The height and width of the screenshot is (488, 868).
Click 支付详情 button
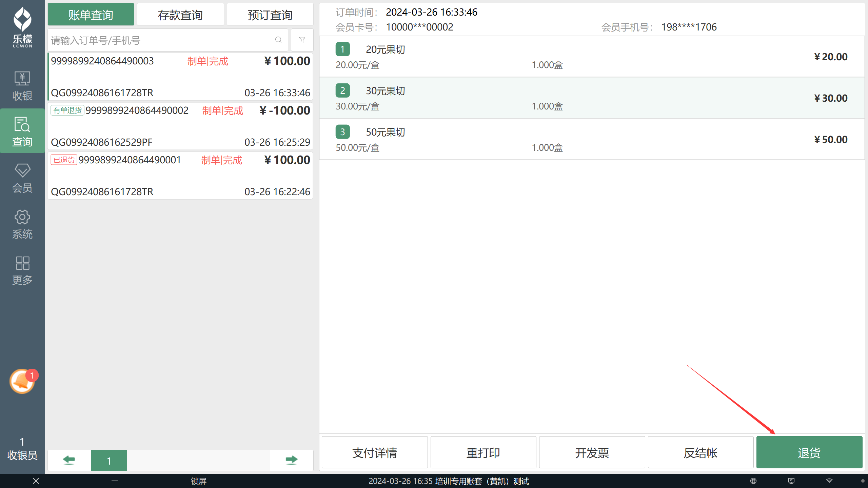375,453
